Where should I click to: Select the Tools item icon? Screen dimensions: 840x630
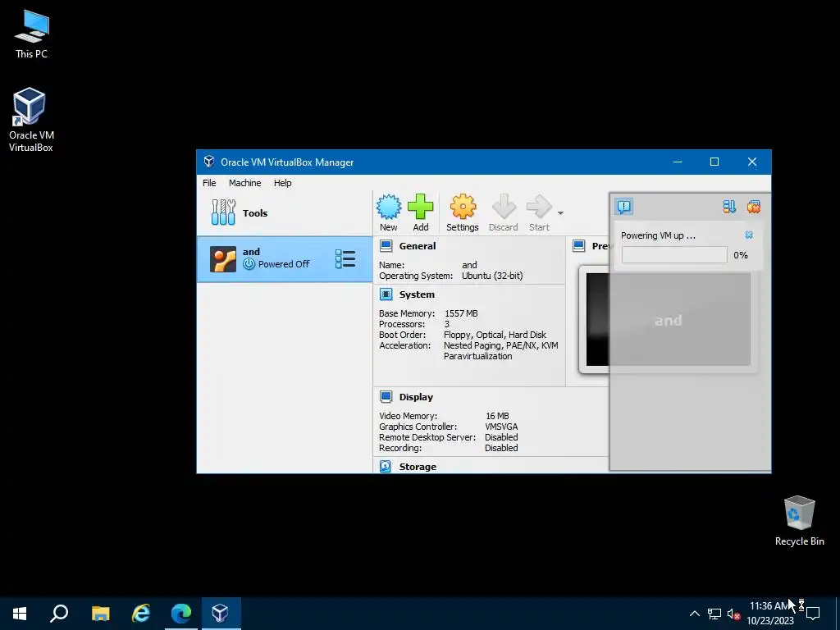coord(223,212)
